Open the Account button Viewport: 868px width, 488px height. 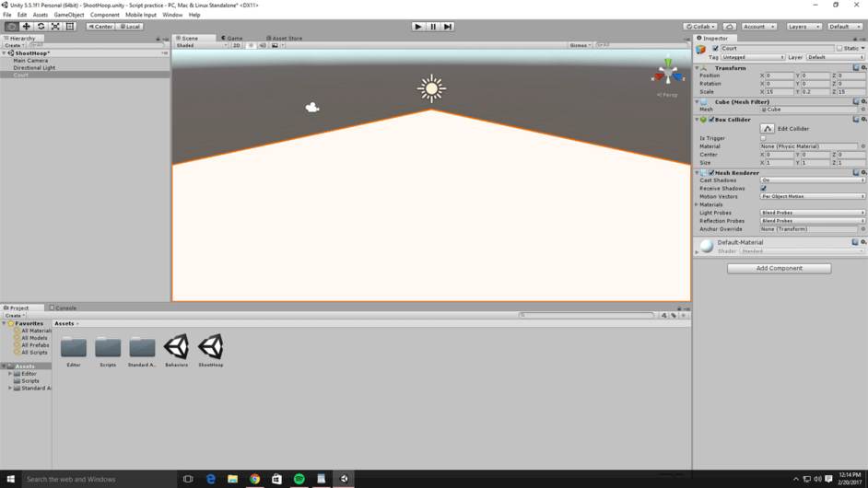(758, 27)
